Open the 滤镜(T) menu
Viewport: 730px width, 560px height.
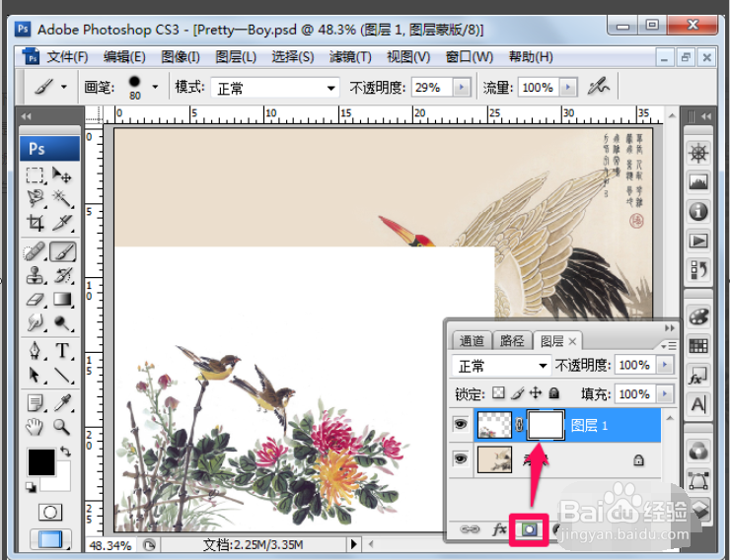click(350, 57)
